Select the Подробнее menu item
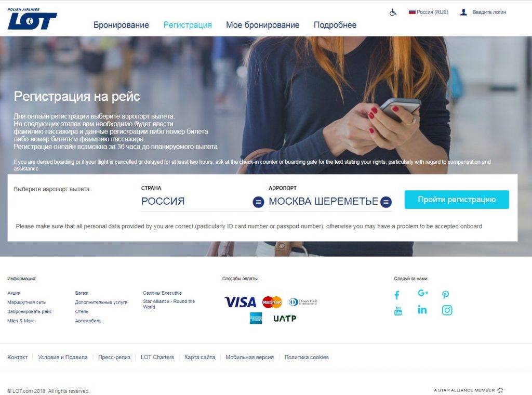Screen dimensions: 532x395 (x=335, y=25)
